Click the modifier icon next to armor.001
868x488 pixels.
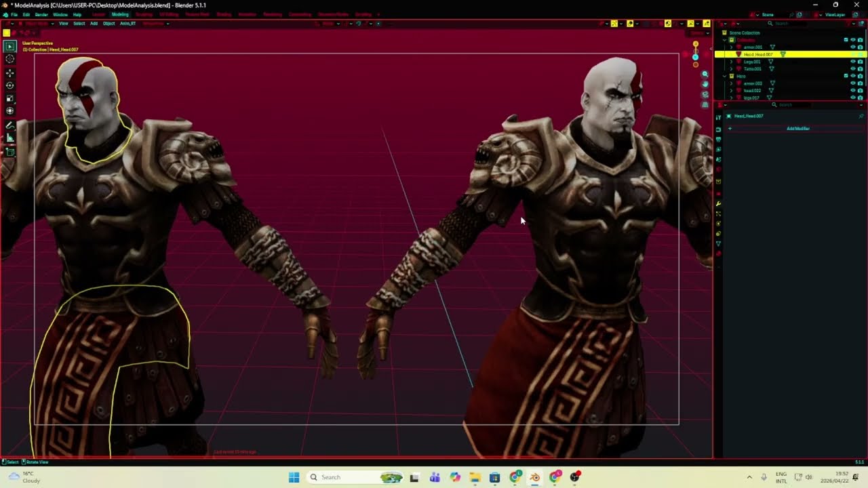[772, 47]
